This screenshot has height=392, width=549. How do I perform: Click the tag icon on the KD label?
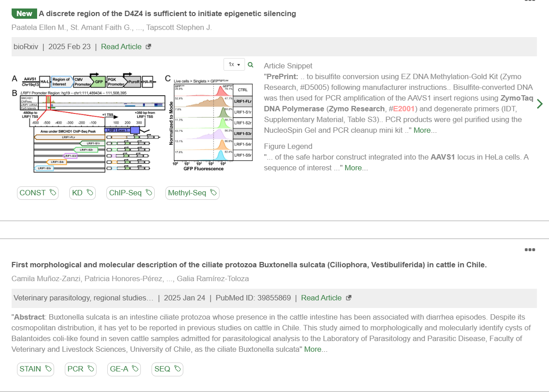90,193
